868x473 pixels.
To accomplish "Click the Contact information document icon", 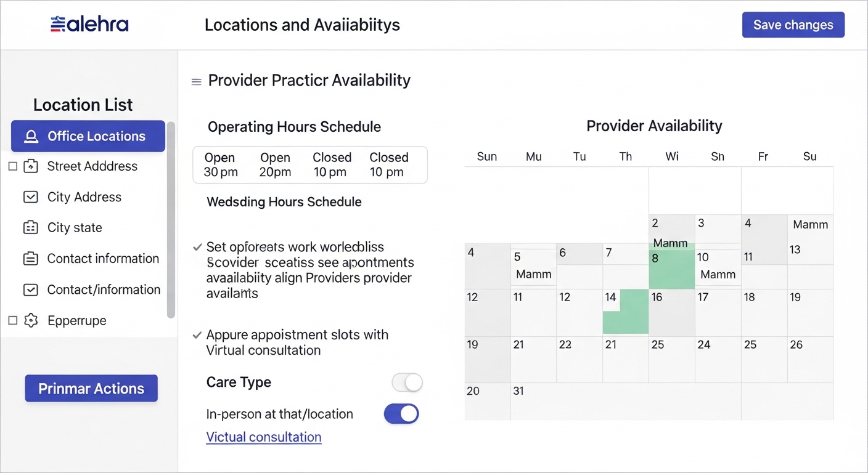I will (x=31, y=259).
